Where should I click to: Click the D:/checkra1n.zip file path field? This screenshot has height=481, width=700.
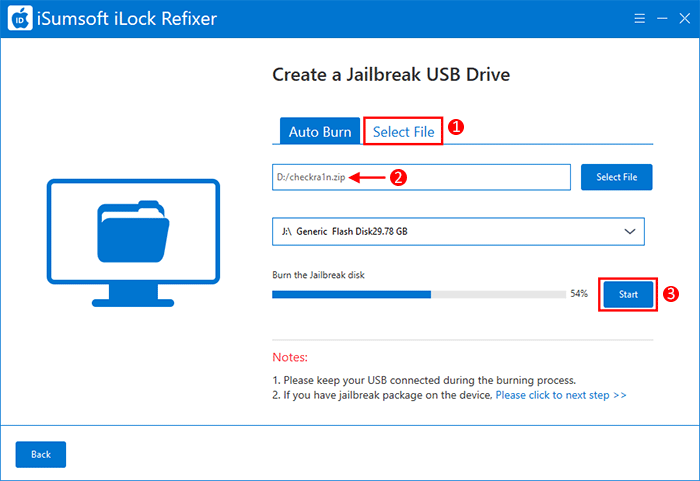point(421,177)
